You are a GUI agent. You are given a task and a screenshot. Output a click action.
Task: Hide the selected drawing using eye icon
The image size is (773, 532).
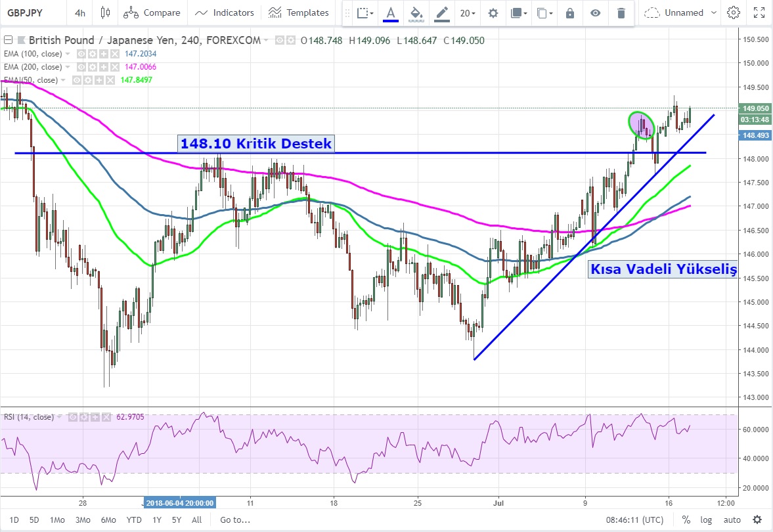click(595, 12)
